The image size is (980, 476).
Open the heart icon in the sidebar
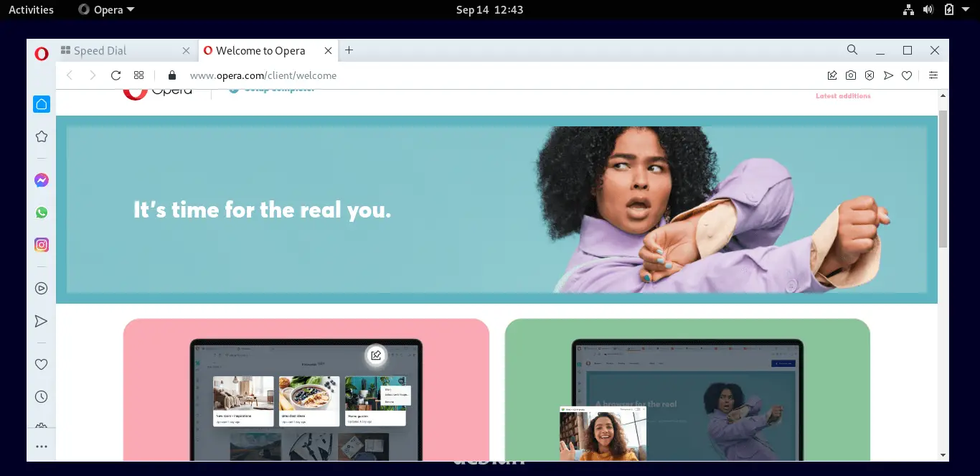[x=42, y=364]
